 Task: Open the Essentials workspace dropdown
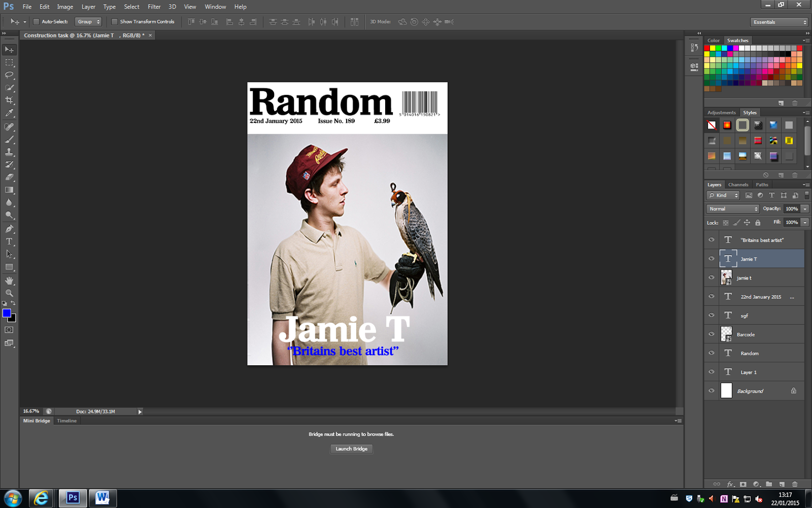(779, 22)
